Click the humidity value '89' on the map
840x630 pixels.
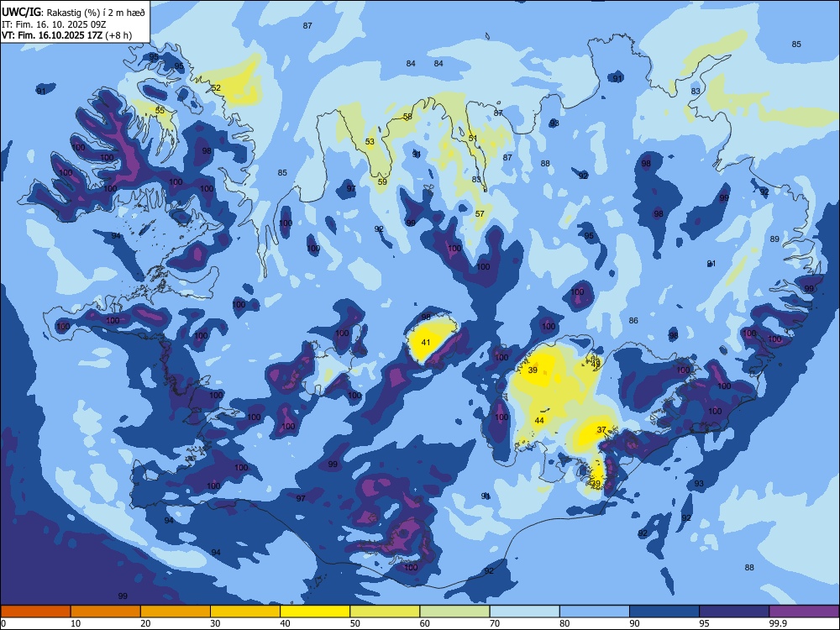774,239
